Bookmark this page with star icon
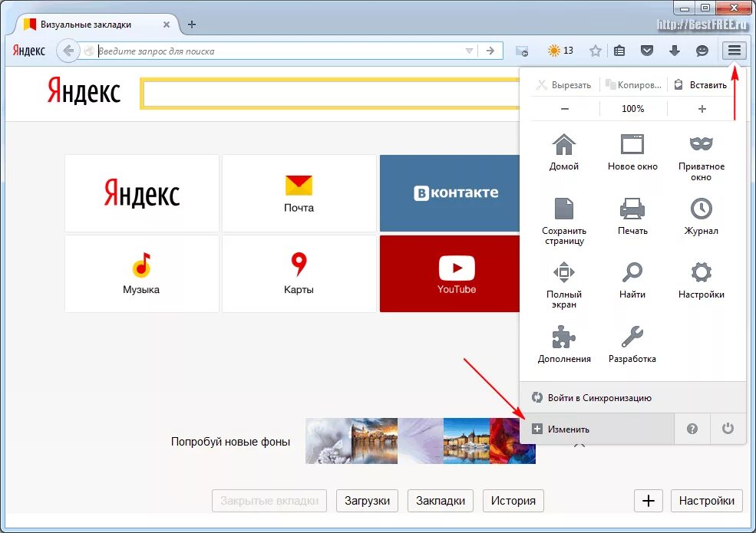Screen dimensions: 756x533 (596, 51)
